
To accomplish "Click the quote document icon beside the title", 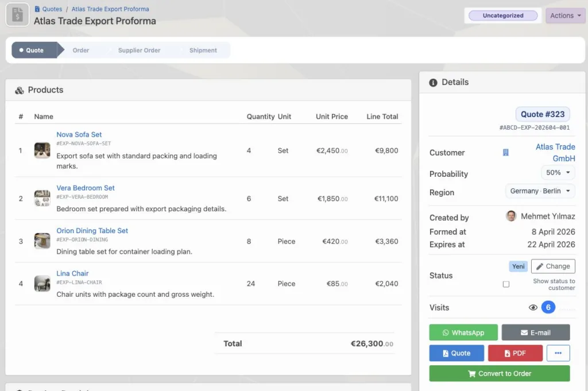I will coord(17,15).
